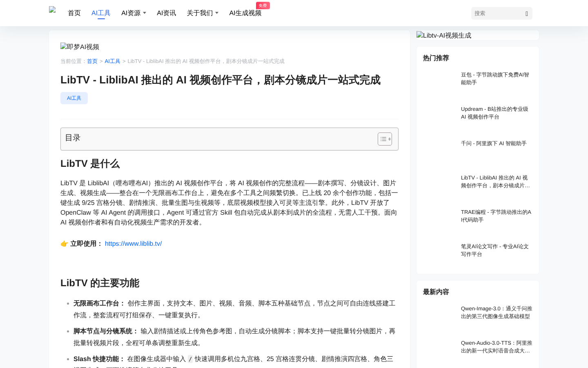Go to AI工具 via breadcrumb

click(112, 61)
